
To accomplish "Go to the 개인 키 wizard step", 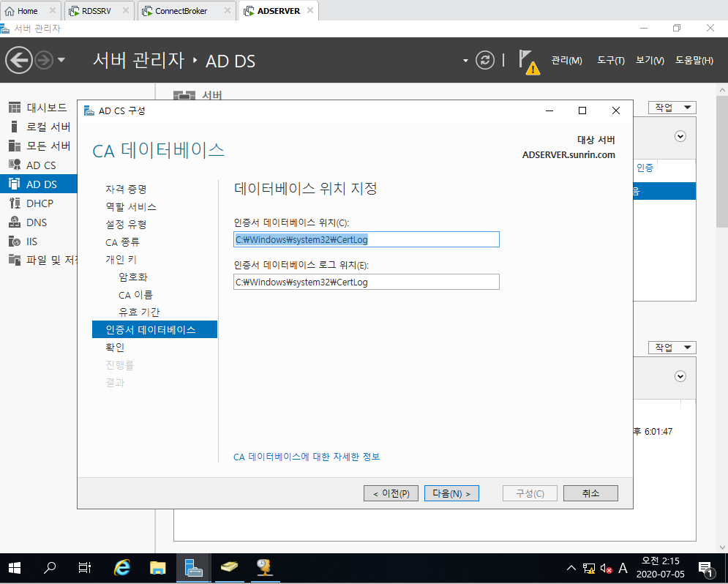I will pos(121,260).
